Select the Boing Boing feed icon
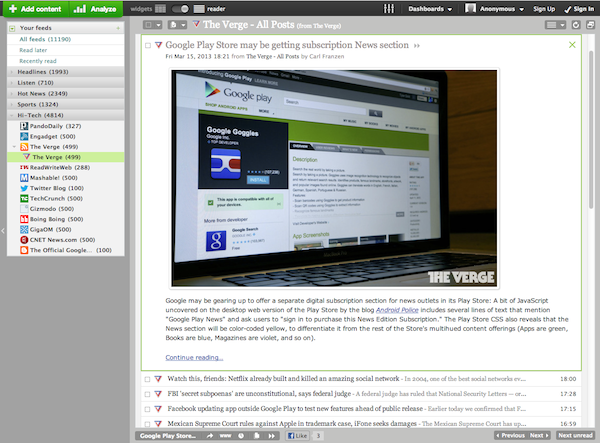 click(24, 219)
